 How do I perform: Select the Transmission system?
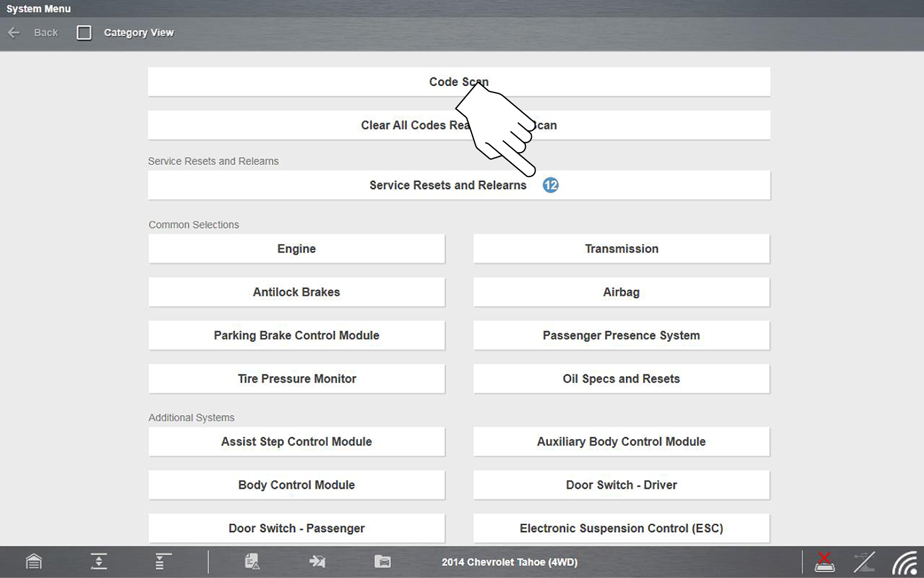pos(621,249)
